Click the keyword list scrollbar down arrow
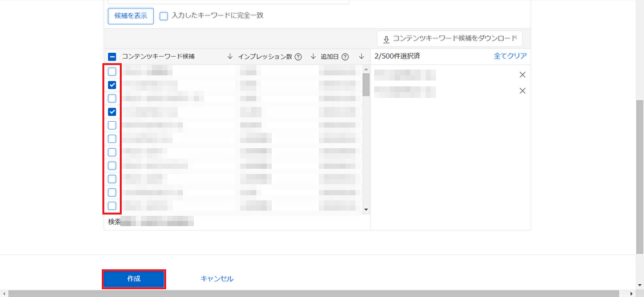 pyautogui.click(x=366, y=209)
